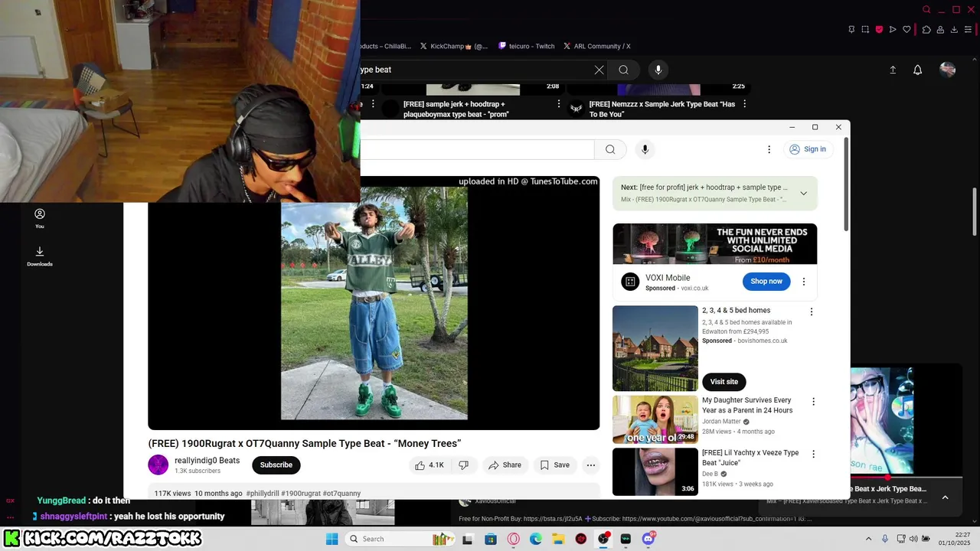Image resolution: width=980 pixels, height=551 pixels.
Task: Click the search magnifier in background YouTube
Action: [x=624, y=70]
